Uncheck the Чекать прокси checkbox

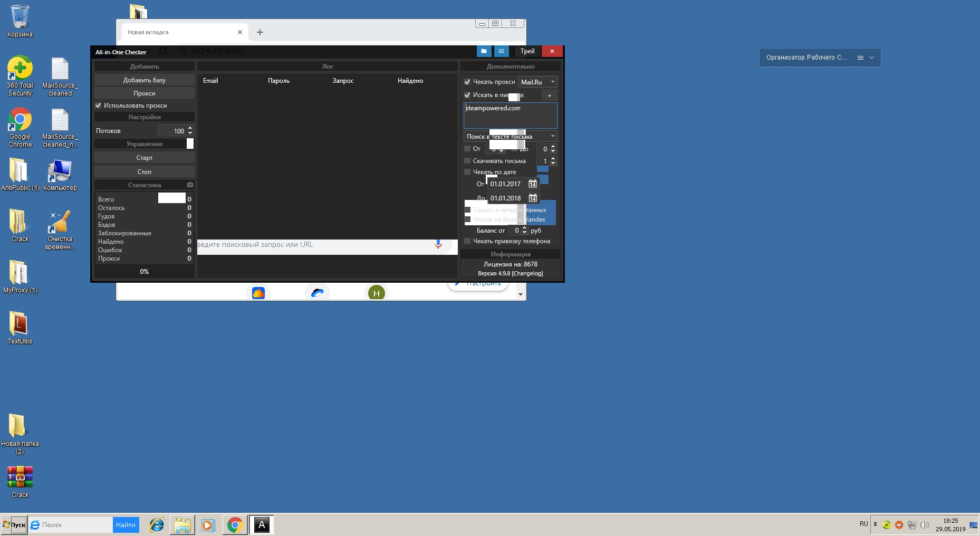click(467, 82)
